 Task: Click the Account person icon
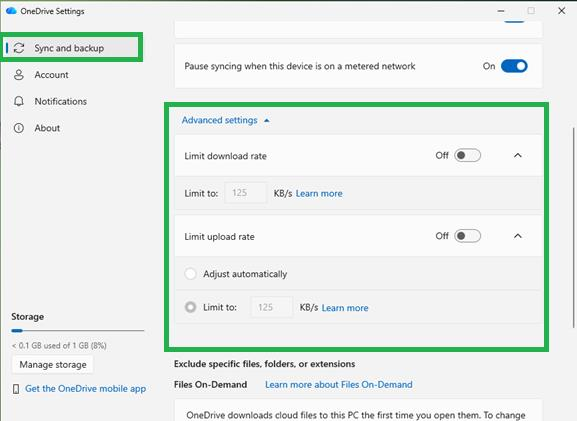coord(19,75)
